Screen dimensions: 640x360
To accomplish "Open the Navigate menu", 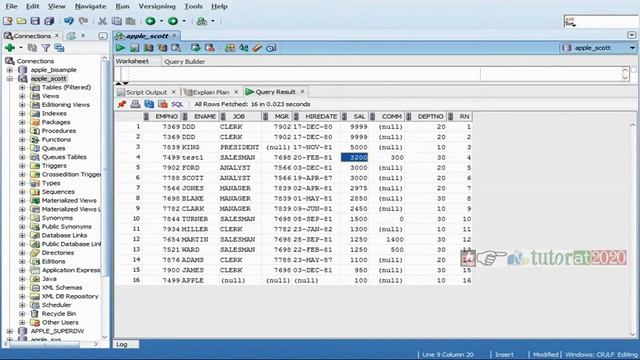I will coord(90,6).
